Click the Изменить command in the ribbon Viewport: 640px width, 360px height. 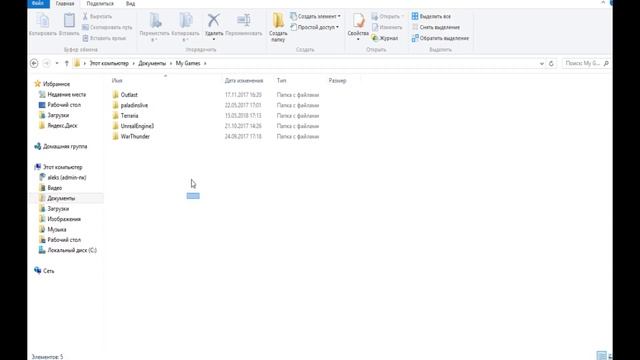point(387,27)
